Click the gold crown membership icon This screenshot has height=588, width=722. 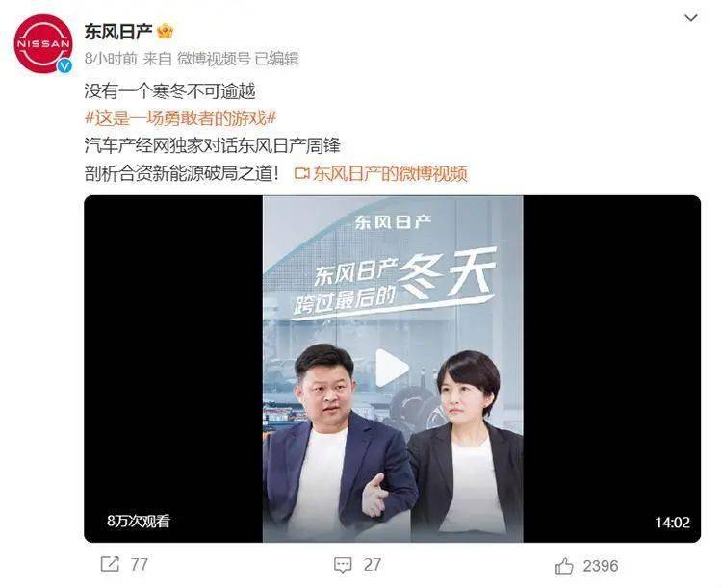[x=165, y=32]
